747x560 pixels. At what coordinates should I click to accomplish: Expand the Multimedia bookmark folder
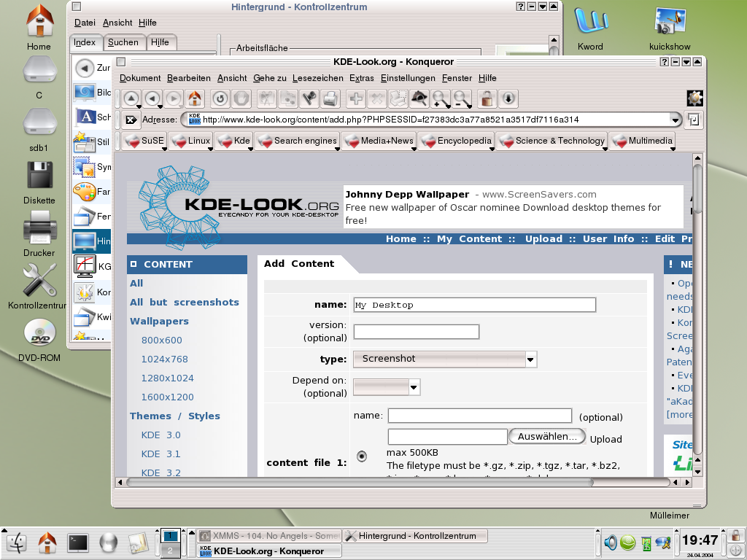coord(642,141)
